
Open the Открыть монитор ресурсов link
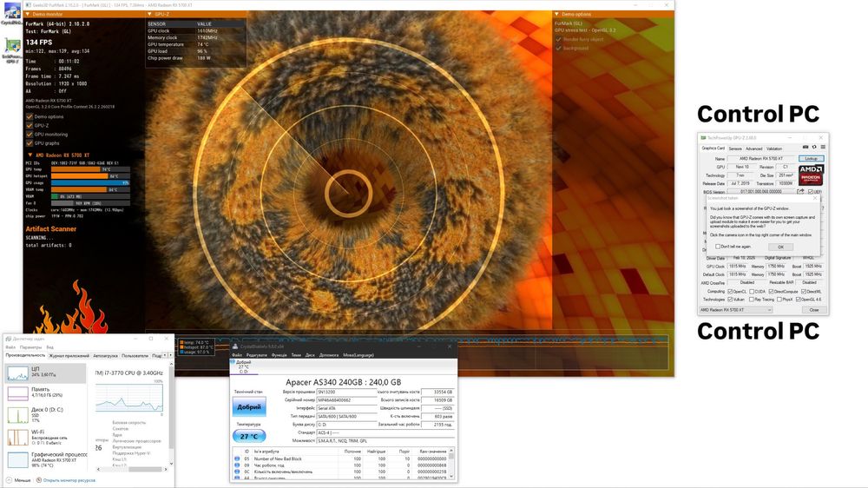click(x=69, y=480)
